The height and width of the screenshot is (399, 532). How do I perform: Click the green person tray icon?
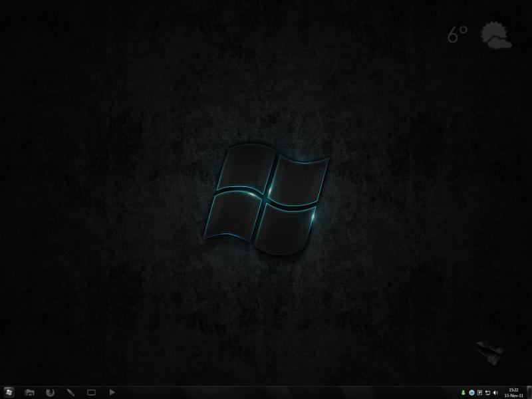tap(463, 392)
